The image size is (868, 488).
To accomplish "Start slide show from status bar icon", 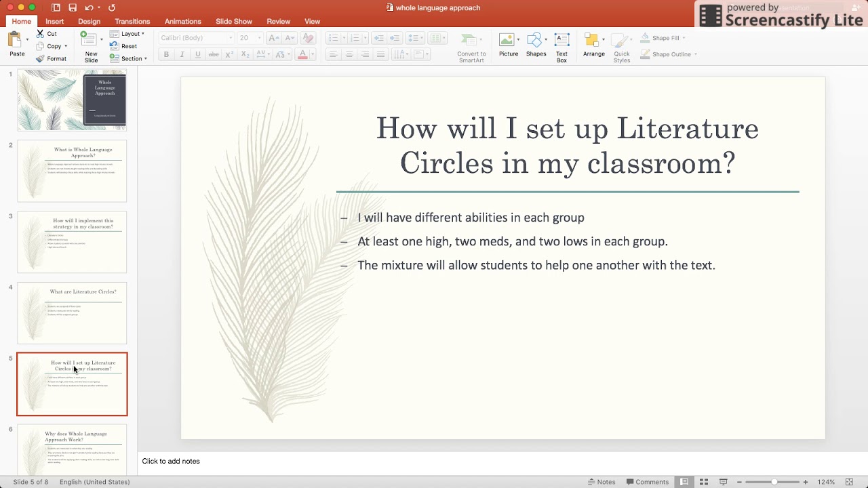I will (724, 482).
